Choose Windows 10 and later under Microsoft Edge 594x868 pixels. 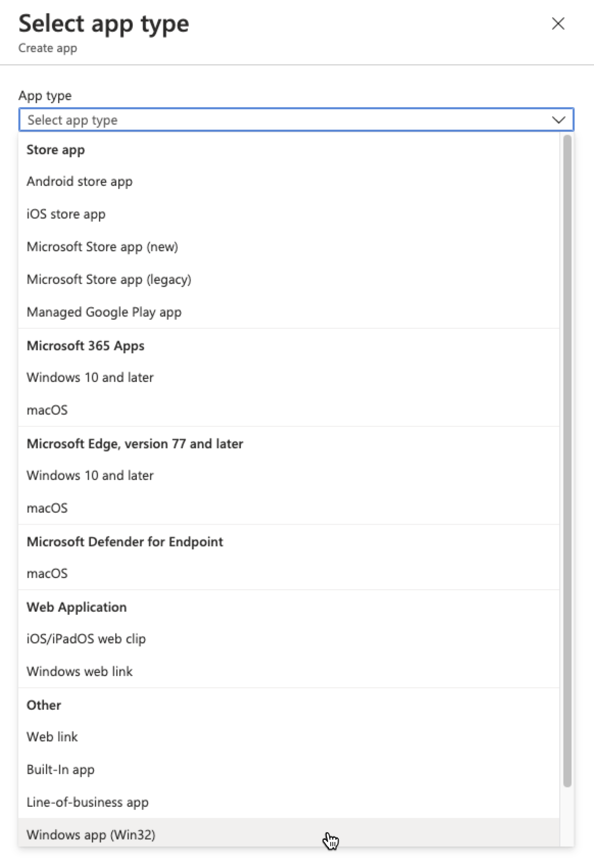pos(289,475)
